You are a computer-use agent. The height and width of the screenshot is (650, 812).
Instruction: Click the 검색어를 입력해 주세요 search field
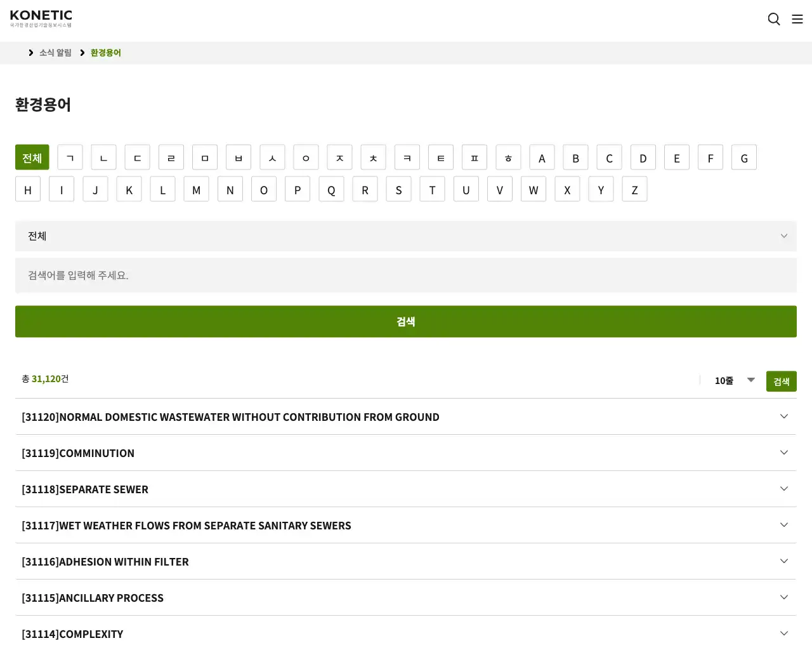pos(406,275)
